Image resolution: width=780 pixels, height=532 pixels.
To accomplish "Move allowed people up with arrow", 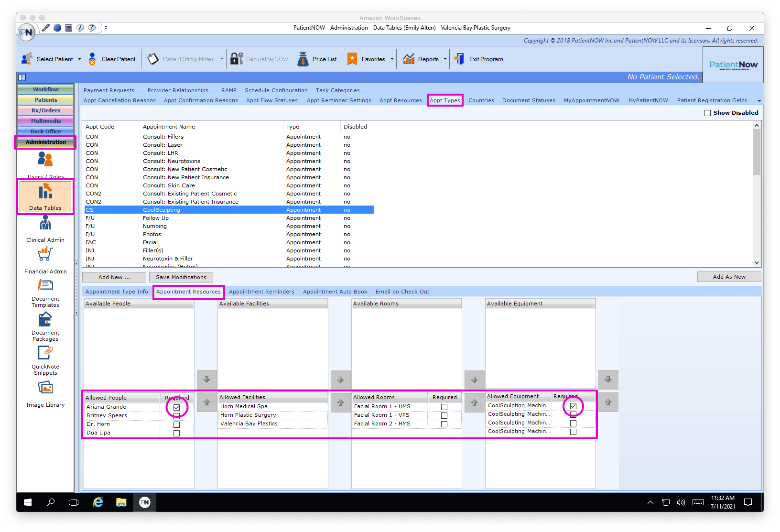I will point(207,402).
